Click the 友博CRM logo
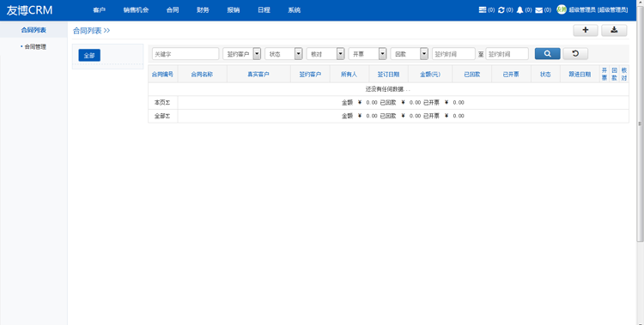 coord(29,9)
